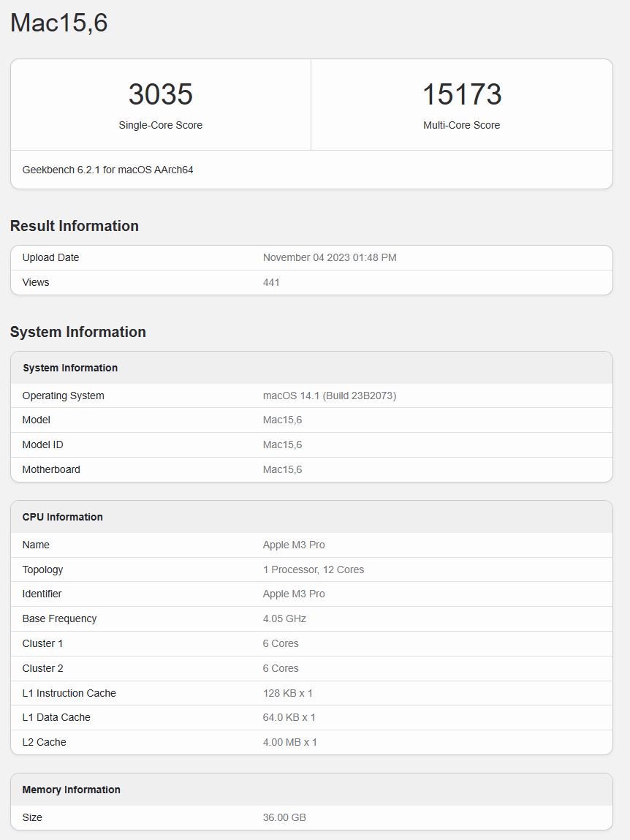Click the Result Information heading
This screenshot has height=840, width=630.
pyautogui.click(x=75, y=226)
